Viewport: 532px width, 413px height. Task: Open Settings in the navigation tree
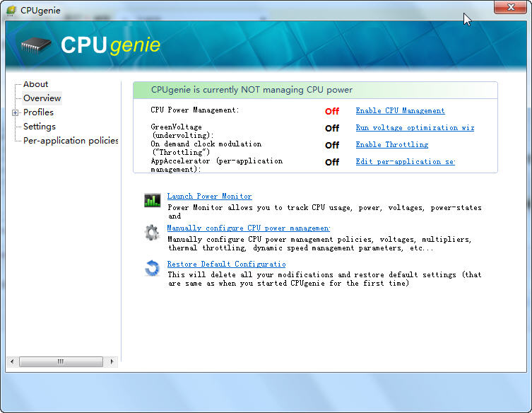[40, 127]
